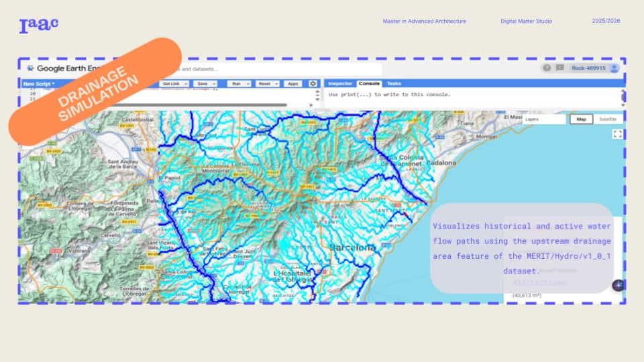
Task: Select the Console tab
Action: pos(369,84)
